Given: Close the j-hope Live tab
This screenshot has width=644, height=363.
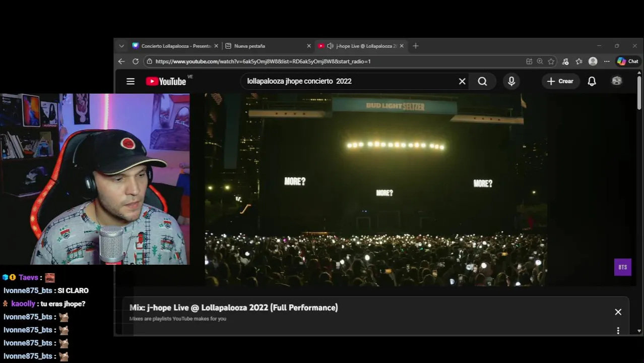Looking at the screenshot, I should 402,46.
